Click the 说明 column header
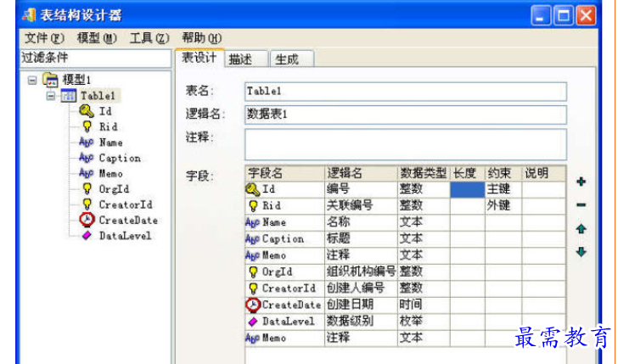618x364 pixels. [x=543, y=173]
